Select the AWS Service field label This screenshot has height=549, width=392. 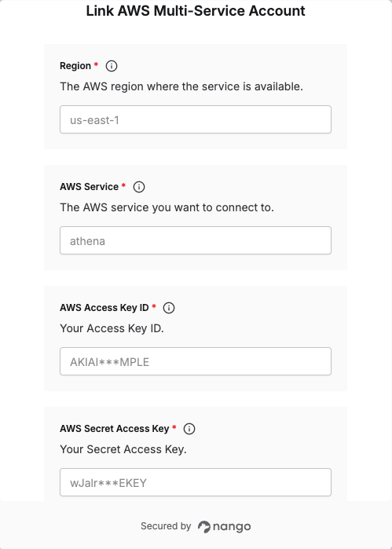click(x=89, y=187)
